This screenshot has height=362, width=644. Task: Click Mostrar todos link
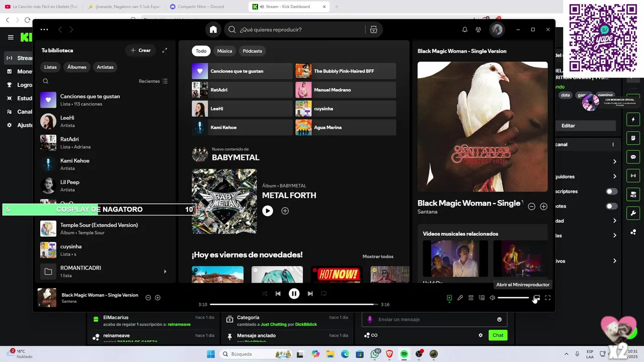pos(378,256)
